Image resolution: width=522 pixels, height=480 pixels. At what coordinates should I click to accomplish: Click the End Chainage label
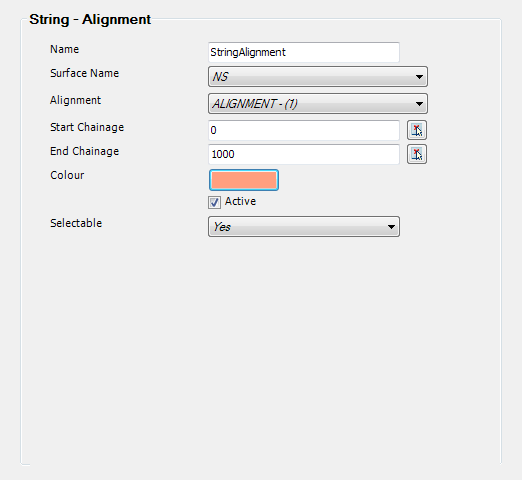point(85,151)
